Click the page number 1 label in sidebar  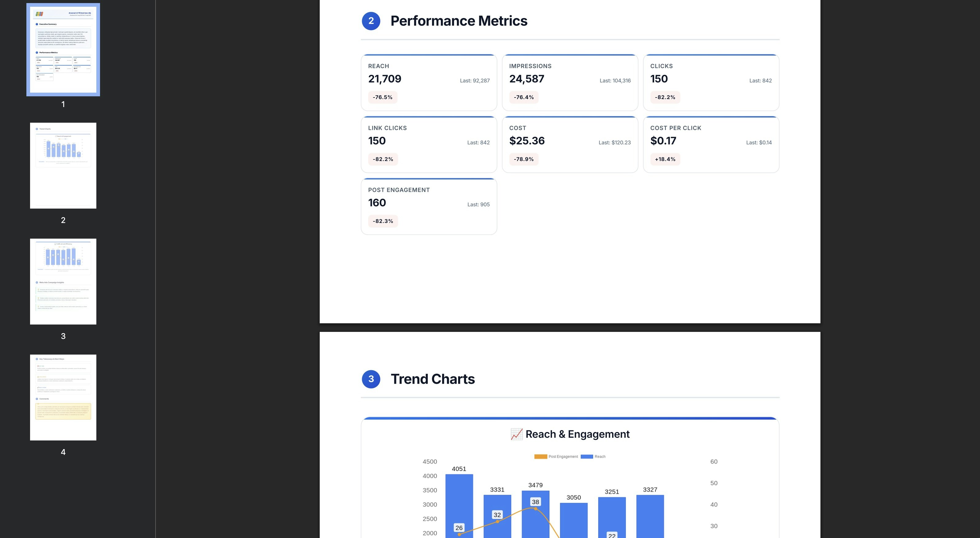63,104
